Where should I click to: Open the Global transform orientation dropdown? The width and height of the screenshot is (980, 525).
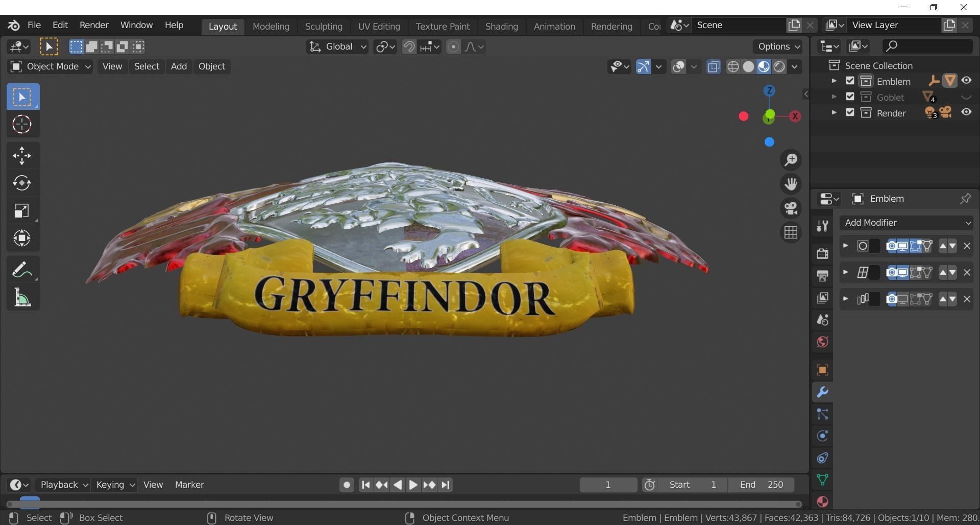[337, 47]
